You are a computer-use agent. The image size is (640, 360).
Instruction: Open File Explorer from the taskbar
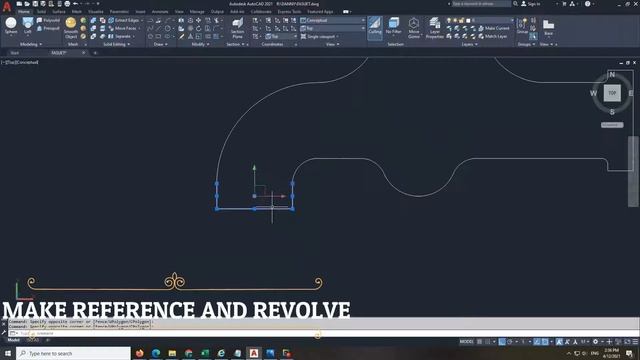(172, 353)
